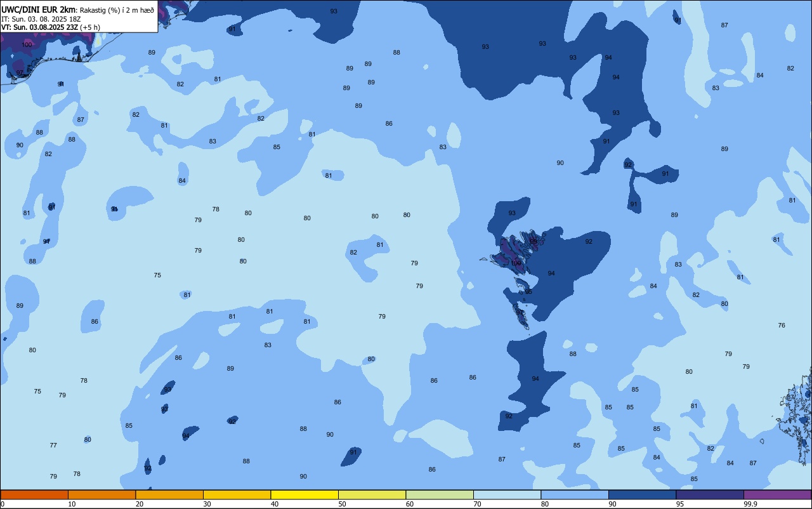Click the title text 'UWC/DINI EUR 2km'
This screenshot has height=509, width=812.
coord(39,10)
